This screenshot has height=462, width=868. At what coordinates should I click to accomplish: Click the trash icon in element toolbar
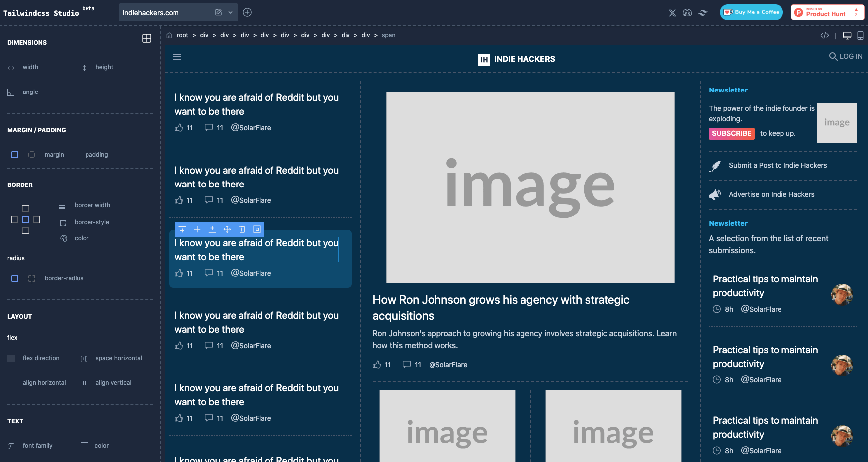242,229
